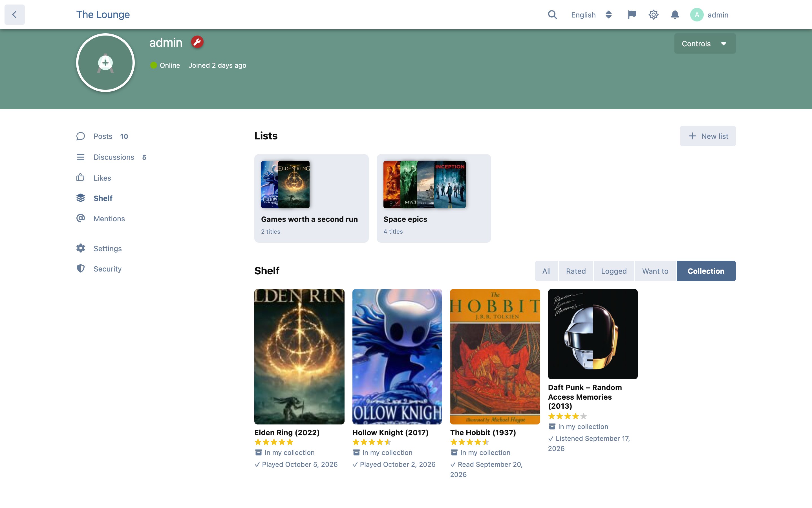Image resolution: width=812 pixels, height=508 pixels.
Task: Filter shelf by Logged
Action: pos(614,271)
